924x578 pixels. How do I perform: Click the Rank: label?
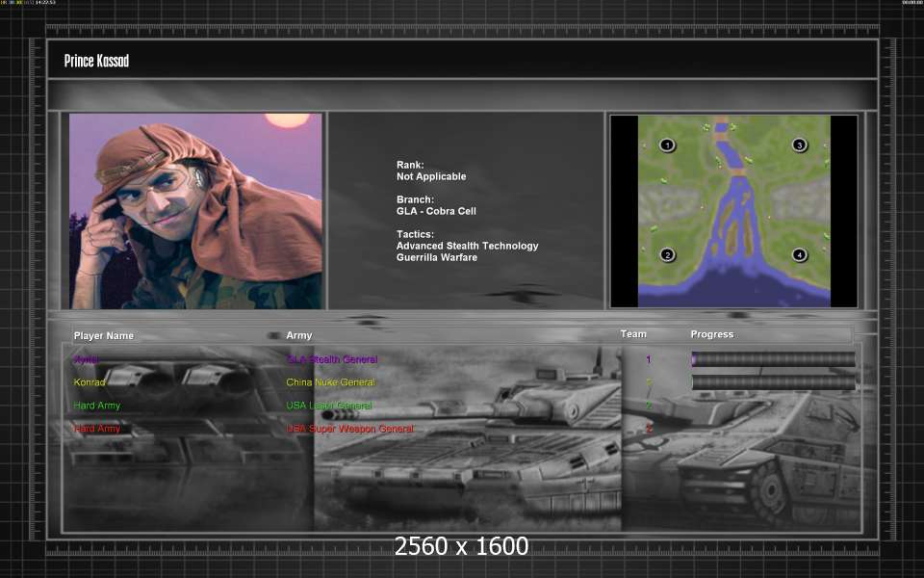410,165
